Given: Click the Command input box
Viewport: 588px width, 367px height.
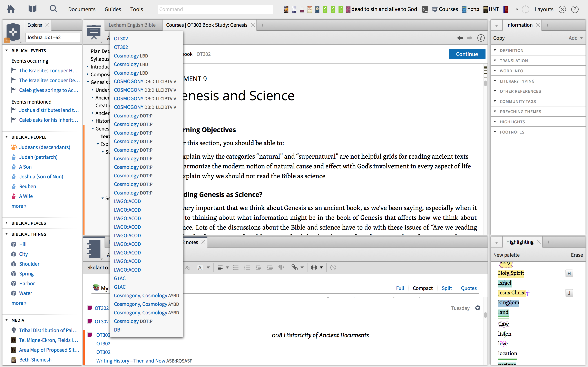Looking at the screenshot, I should pos(215,9).
